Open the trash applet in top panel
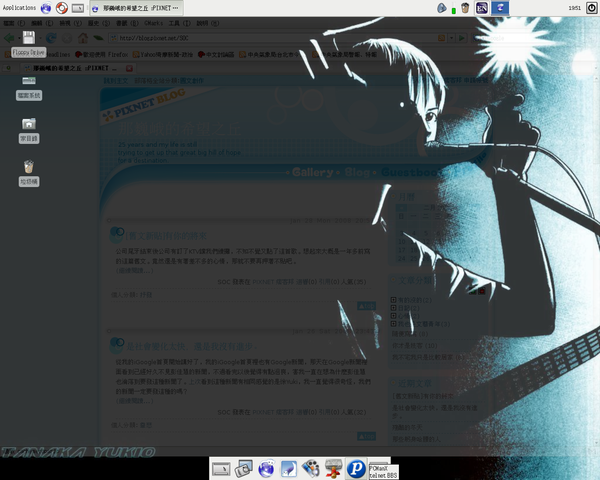Screen dimensions: 600x480 point(465,8)
